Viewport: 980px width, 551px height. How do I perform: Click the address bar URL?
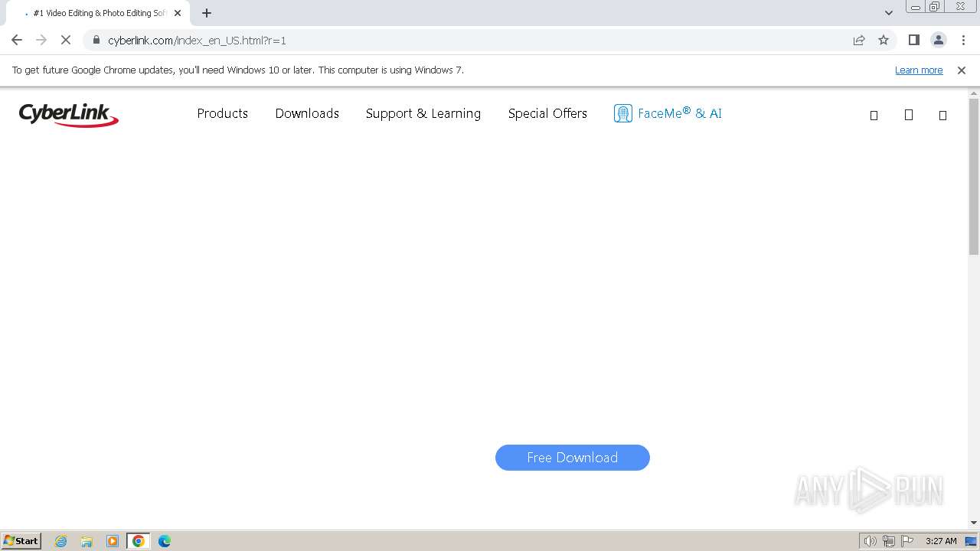197,40
